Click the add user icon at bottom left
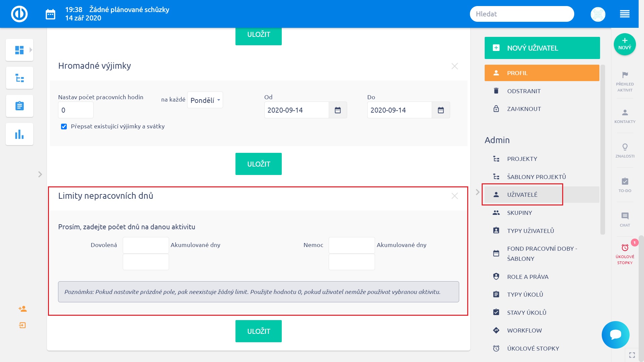This screenshot has width=644, height=362. pos(22,309)
